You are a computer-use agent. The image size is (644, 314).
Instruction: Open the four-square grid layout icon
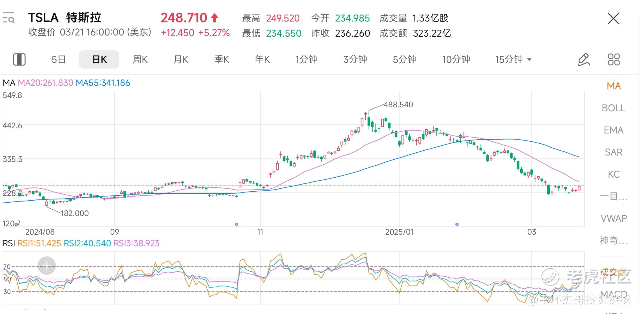point(614,59)
